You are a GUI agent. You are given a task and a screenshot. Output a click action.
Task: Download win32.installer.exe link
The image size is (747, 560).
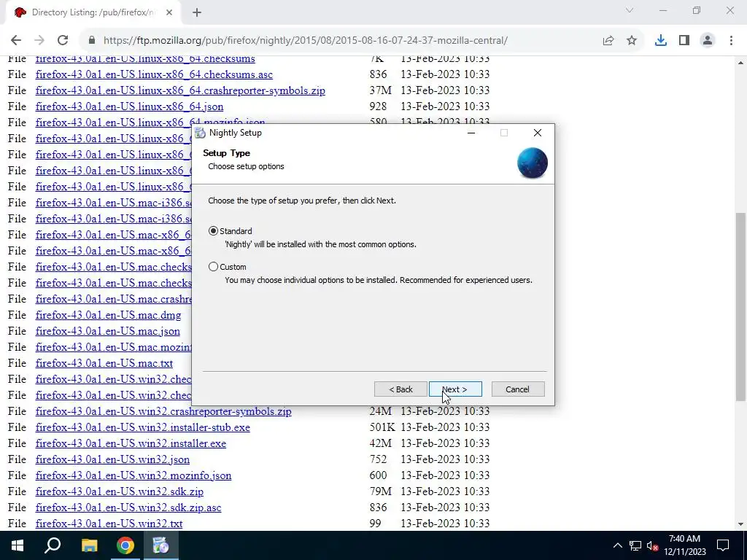(131, 443)
